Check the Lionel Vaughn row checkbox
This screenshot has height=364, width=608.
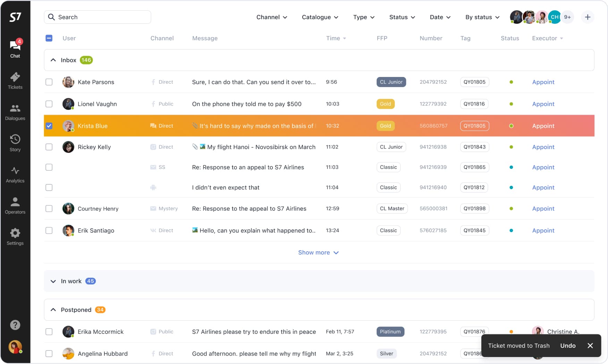[49, 104]
